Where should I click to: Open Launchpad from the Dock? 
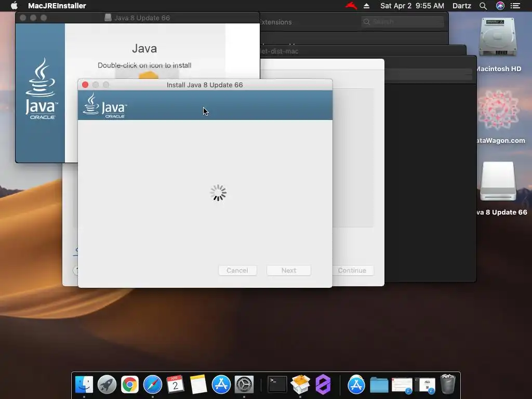(107, 384)
